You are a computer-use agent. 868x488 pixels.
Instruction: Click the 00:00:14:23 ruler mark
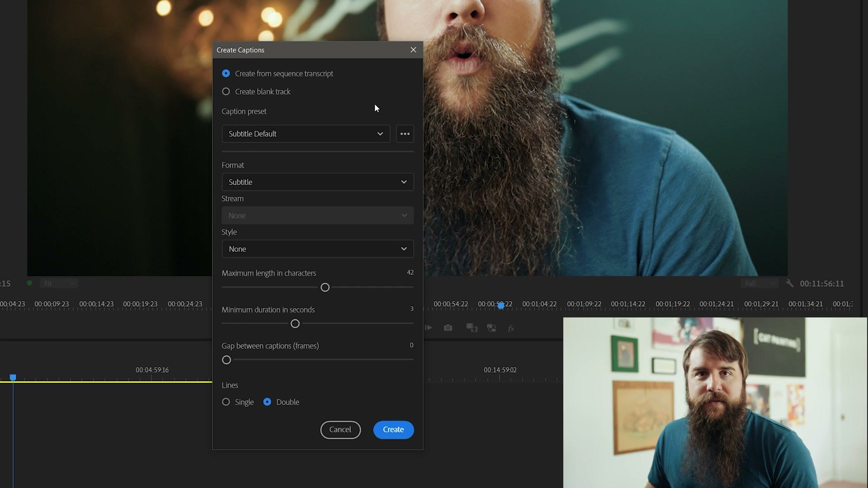coord(96,304)
